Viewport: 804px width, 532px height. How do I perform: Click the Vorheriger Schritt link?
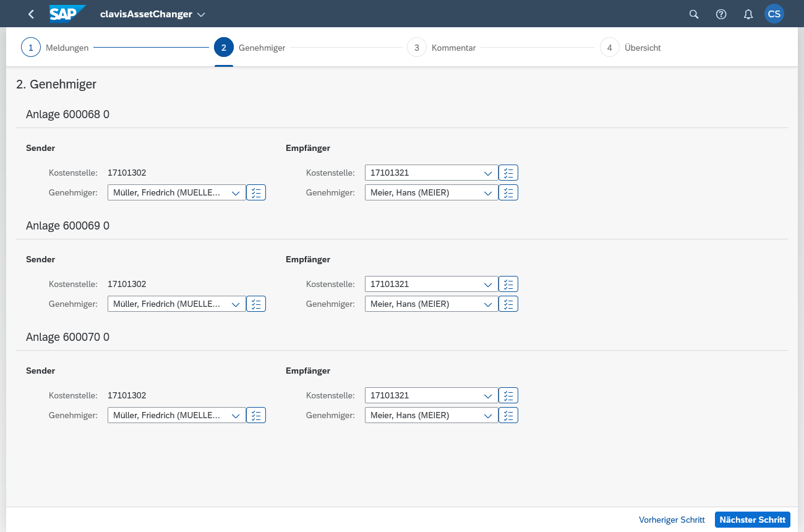(x=672, y=520)
